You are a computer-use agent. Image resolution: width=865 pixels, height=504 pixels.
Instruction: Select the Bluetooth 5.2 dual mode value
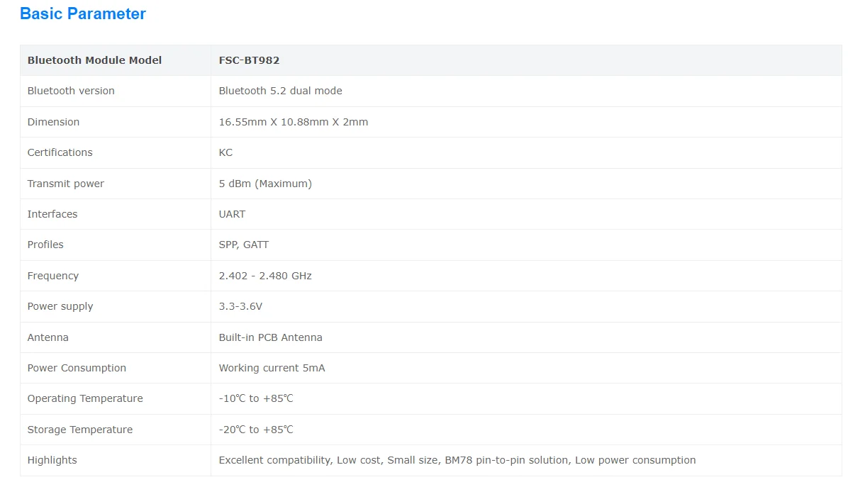(280, 91)
